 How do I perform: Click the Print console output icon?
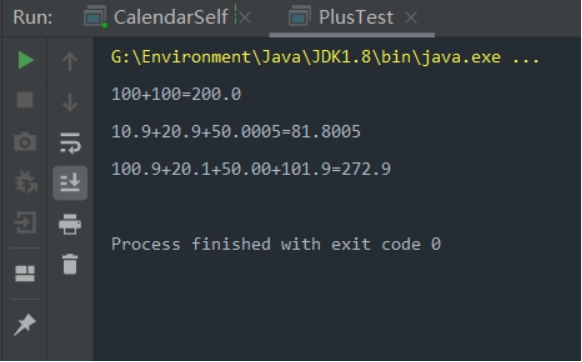tap(70, 224)
